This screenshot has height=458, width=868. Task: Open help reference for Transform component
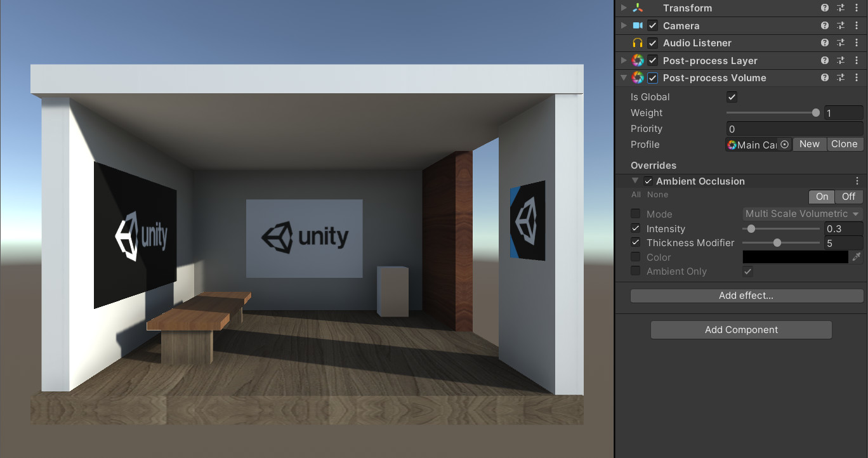[x=825, y=8]
